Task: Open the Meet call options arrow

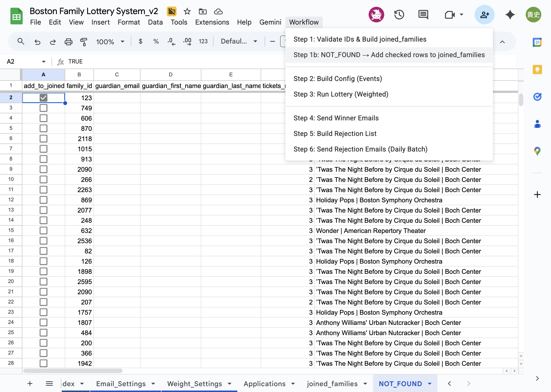Action: [461, 15]
